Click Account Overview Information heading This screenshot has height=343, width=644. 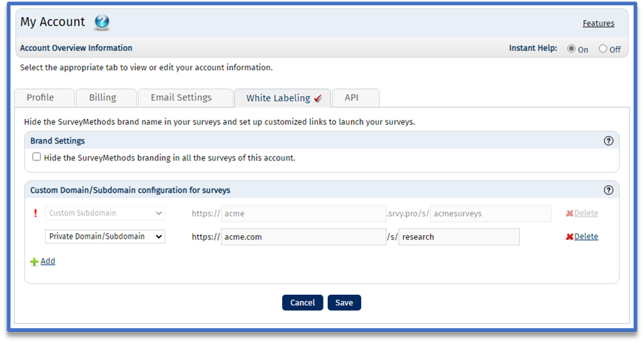(76, 48)
